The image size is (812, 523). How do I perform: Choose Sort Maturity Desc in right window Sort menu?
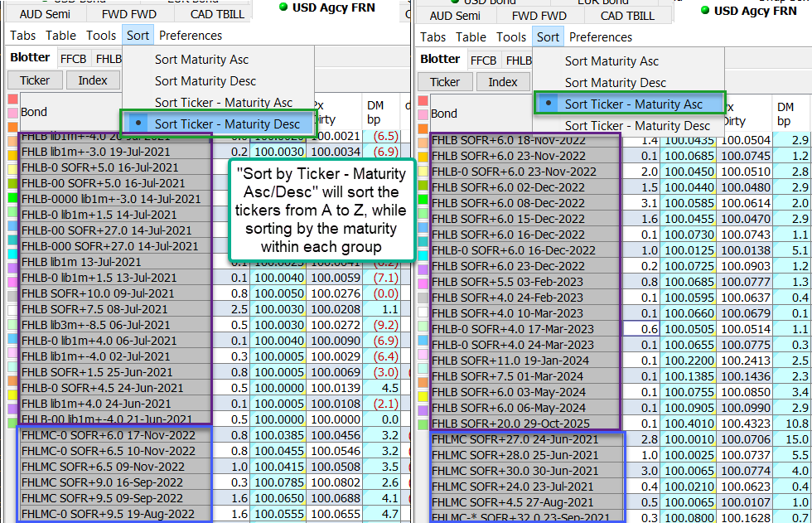(615, 82)
